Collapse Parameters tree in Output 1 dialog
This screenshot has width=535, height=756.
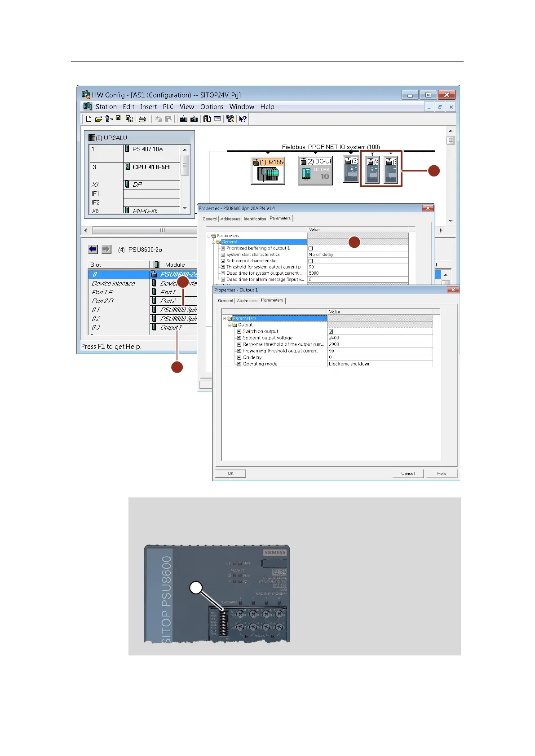225,318
